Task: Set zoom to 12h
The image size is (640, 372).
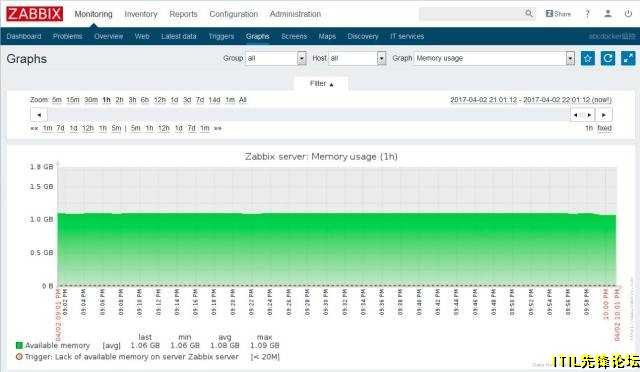Action: [160, 100]
